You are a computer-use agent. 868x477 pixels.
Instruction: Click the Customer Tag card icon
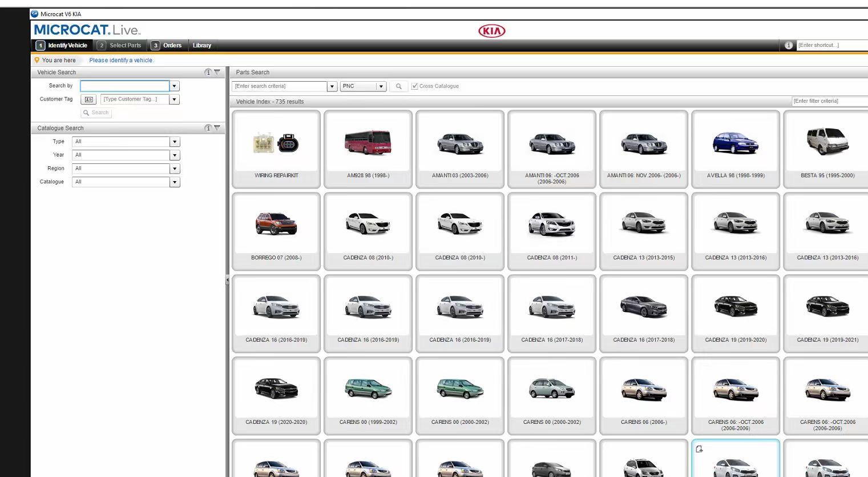(88, 99)
